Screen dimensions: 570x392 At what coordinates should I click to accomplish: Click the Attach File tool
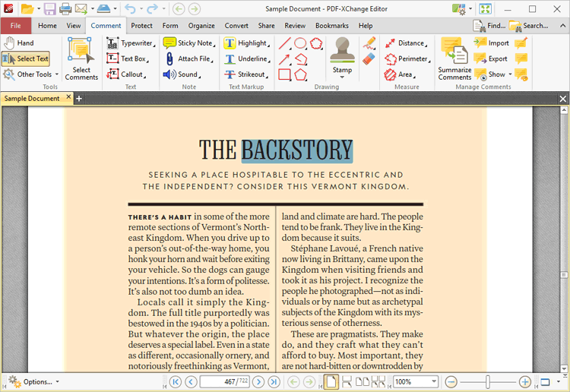click(188, 58)
